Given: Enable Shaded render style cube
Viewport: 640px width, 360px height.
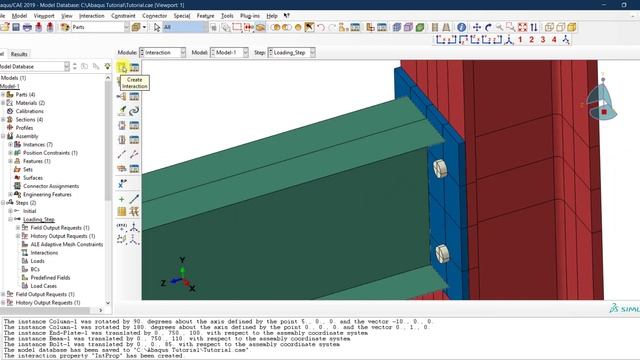Looking at the screenshot, I should pyautogui.click(x=572, y=27).
